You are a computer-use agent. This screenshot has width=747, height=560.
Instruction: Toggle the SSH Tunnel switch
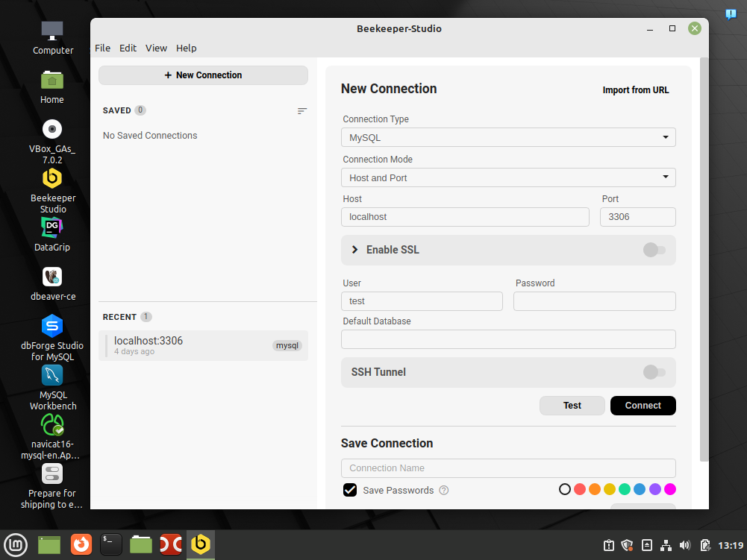[x=654, y=372]
